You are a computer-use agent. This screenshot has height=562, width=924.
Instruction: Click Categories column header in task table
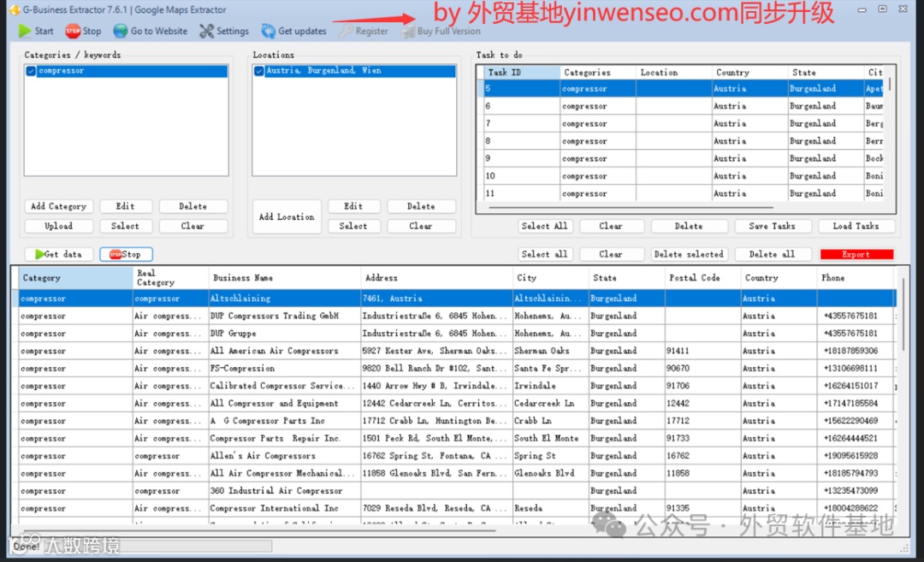point(597,73)
